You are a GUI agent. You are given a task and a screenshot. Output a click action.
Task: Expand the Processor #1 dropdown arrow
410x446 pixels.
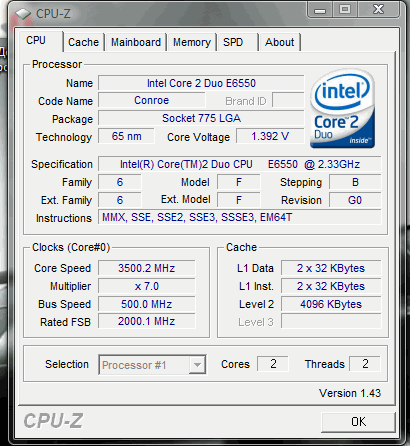coord(197,365)
